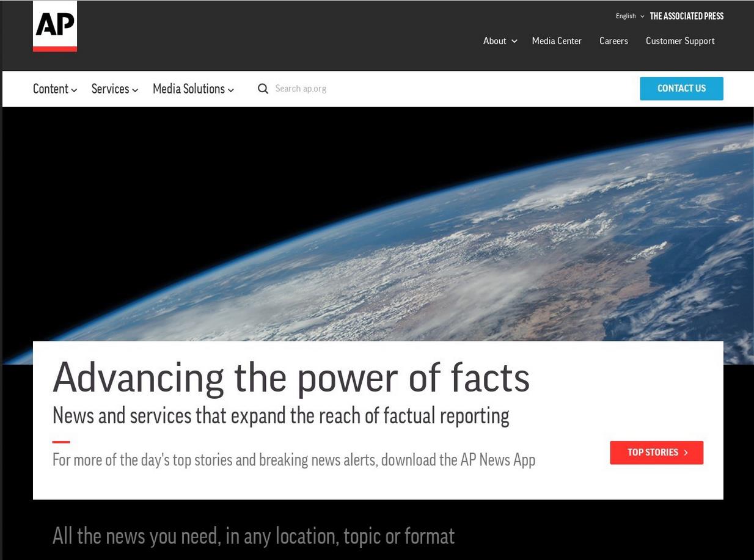Open the Services menu
754x560 pixels.
(110, 89)
